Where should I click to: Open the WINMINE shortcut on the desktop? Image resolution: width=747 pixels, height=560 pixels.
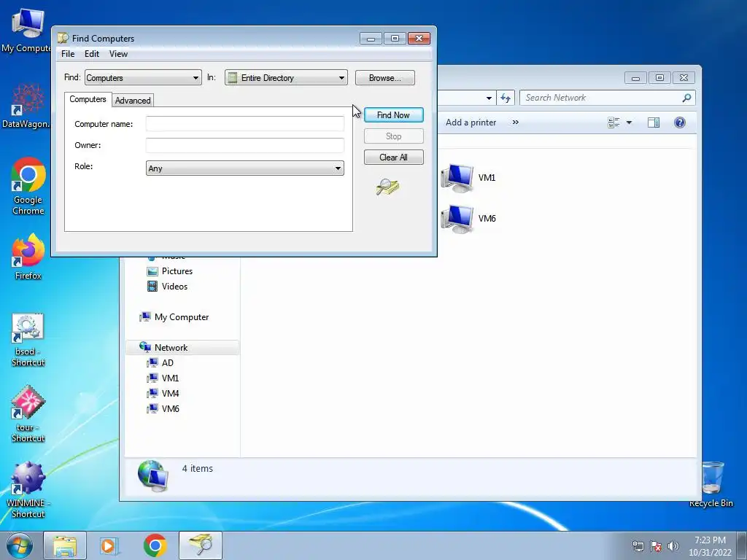coord(28,489)
